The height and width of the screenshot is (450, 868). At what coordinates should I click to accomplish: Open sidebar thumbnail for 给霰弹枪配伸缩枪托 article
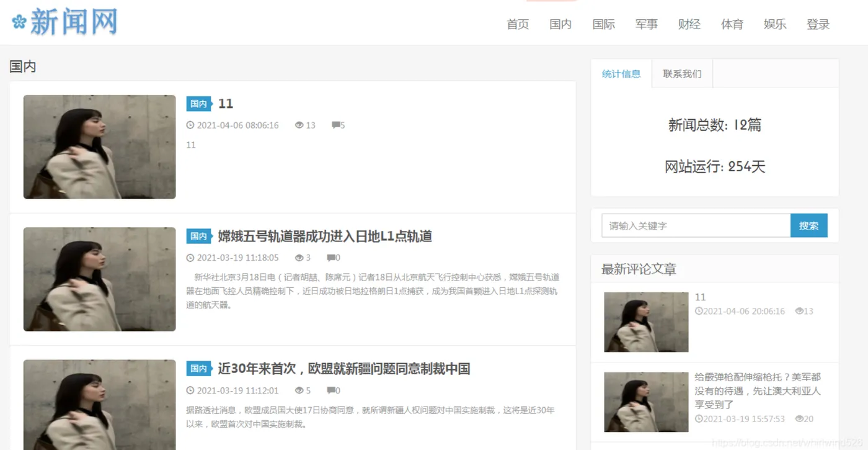tap(646, 402)
